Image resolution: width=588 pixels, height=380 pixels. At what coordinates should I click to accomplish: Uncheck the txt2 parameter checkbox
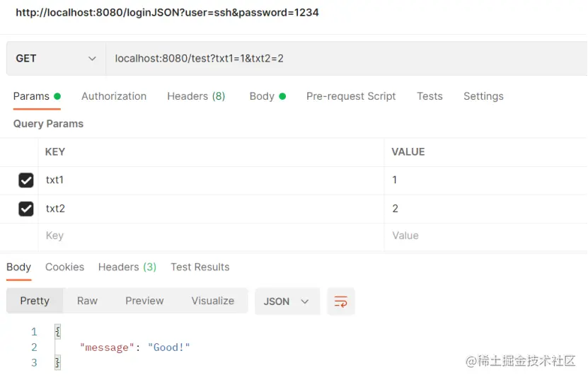26,209
